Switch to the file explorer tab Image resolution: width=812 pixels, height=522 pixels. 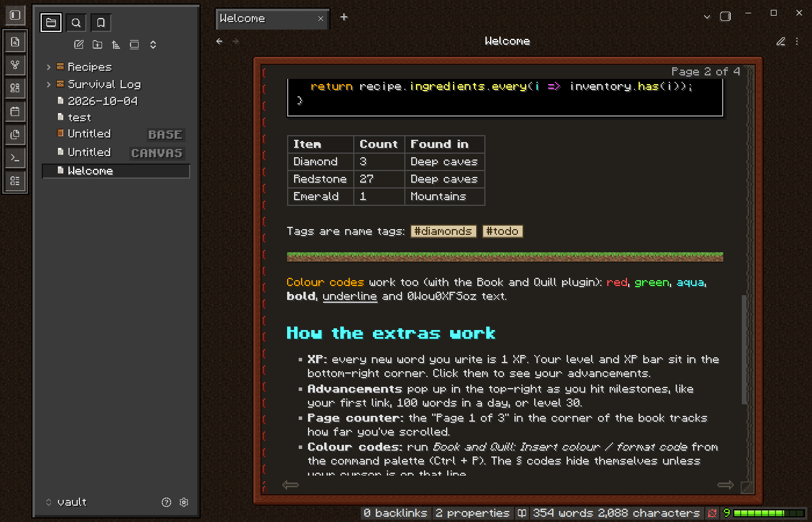51,23
